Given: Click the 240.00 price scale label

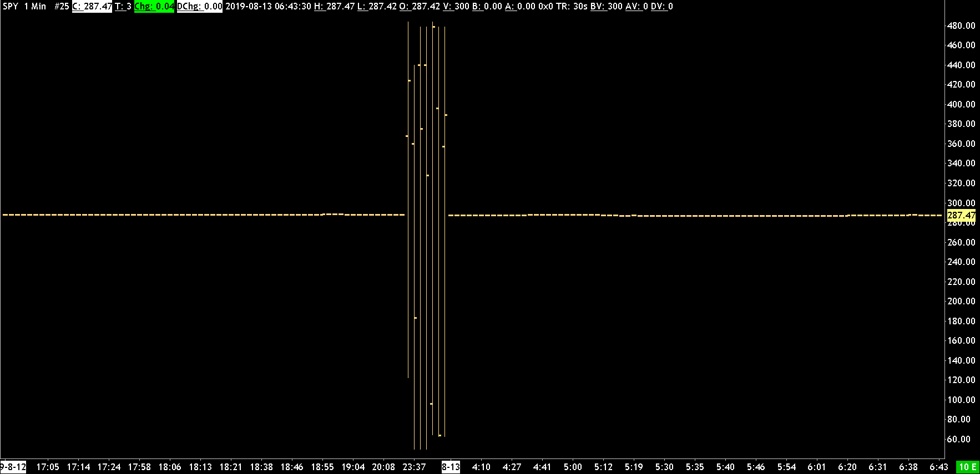Looking at the screenshot, I should click(x=961, y=262).
